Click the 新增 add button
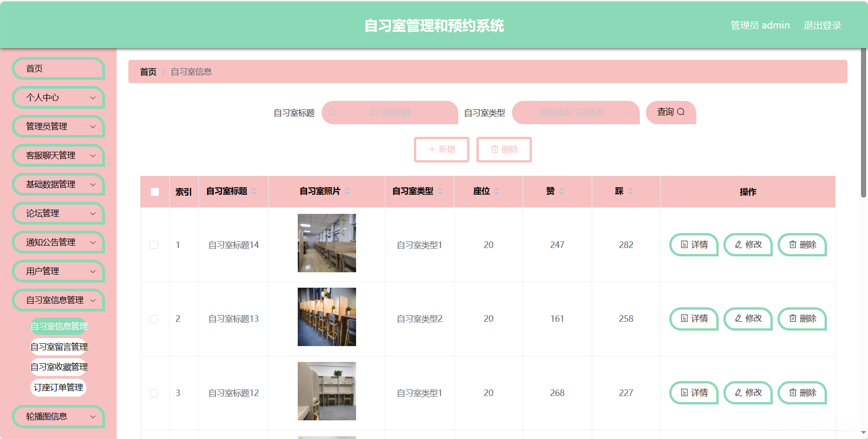 [x=441, y=149]
